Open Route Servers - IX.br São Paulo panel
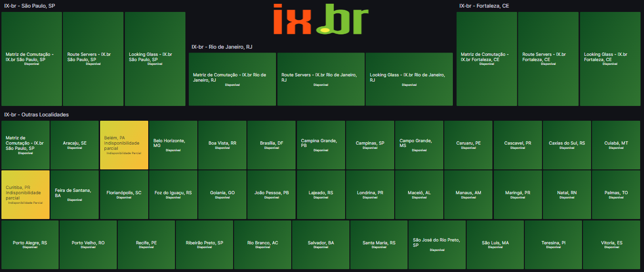 click(x=93, y=59)
